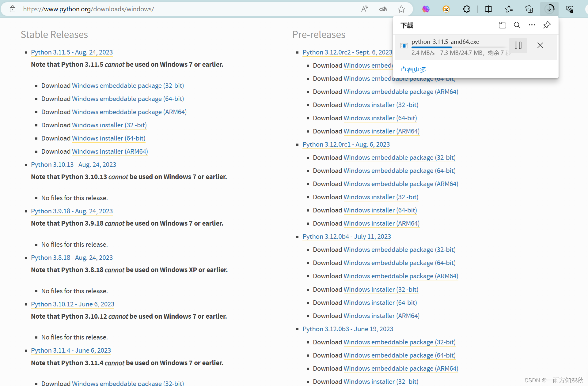Search within downloads panel

tap(517, 25)
